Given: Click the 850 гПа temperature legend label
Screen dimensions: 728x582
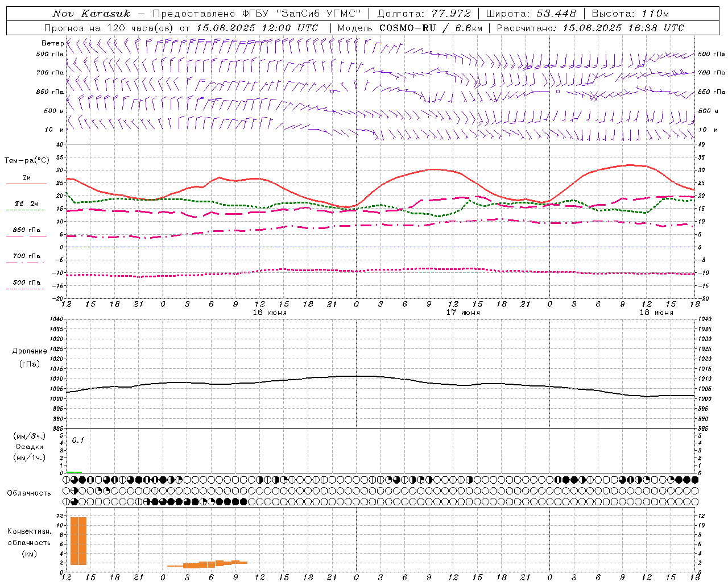Looking at the screenshot, I should coord(27,230).
